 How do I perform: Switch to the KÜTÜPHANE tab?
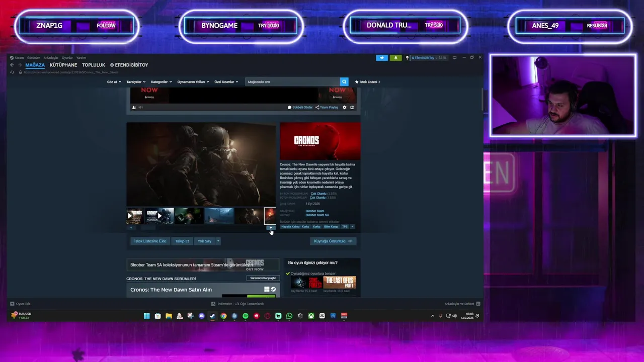tap(63, 65)
